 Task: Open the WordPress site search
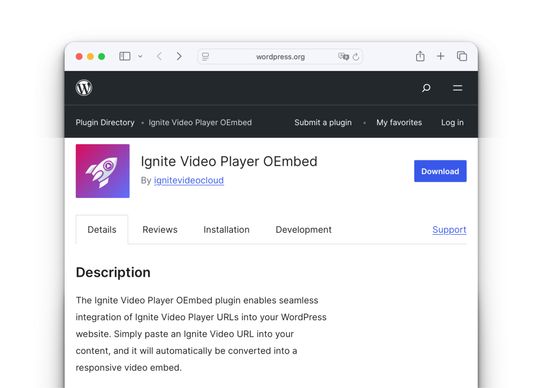[x=426, y=88]
